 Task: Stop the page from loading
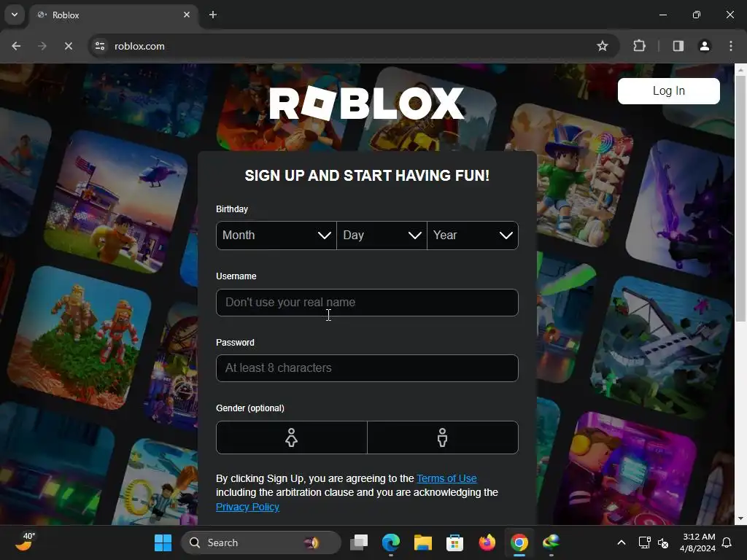[68, 46]
